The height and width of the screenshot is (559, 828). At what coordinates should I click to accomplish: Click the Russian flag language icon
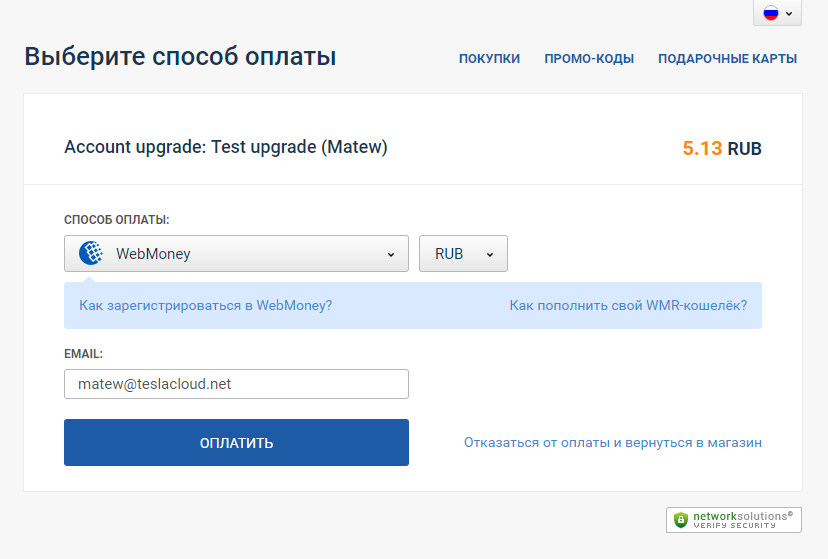click(x=770, y=13)
